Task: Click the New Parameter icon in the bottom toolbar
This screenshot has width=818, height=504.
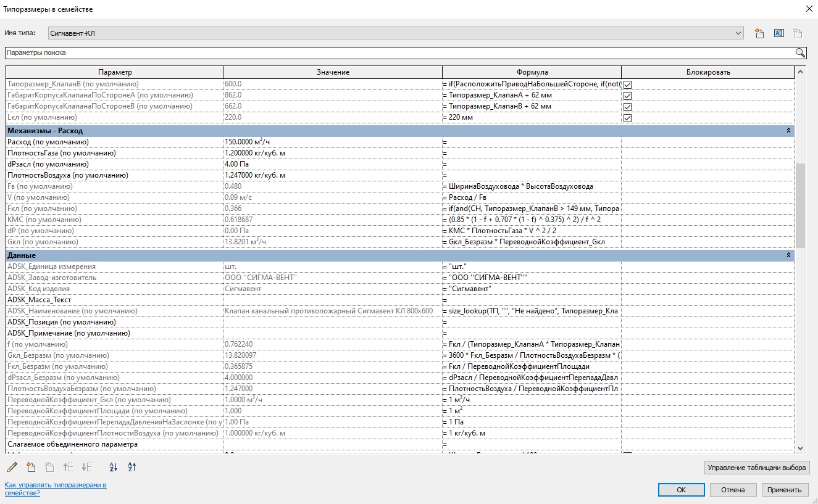Action: click(31, 467)
